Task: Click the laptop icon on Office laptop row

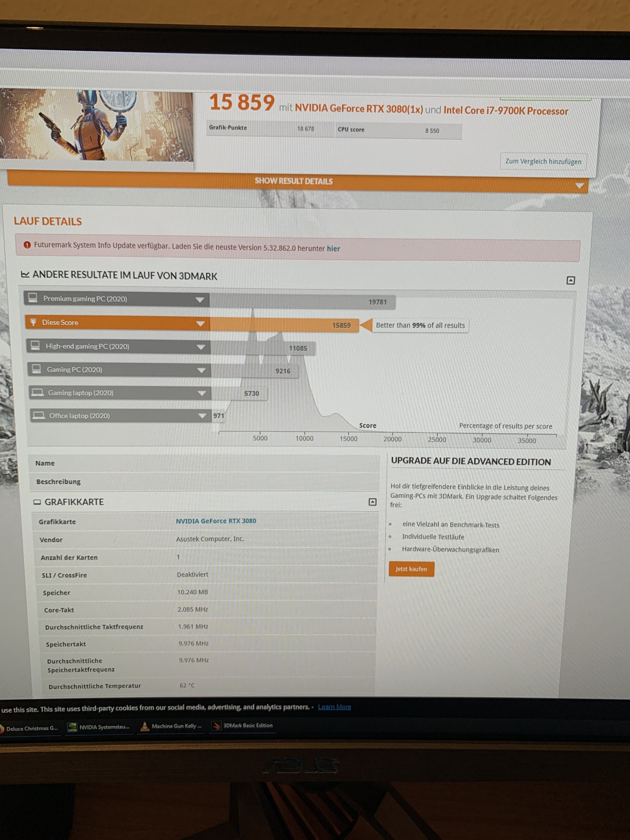Action: click(38, 415)
